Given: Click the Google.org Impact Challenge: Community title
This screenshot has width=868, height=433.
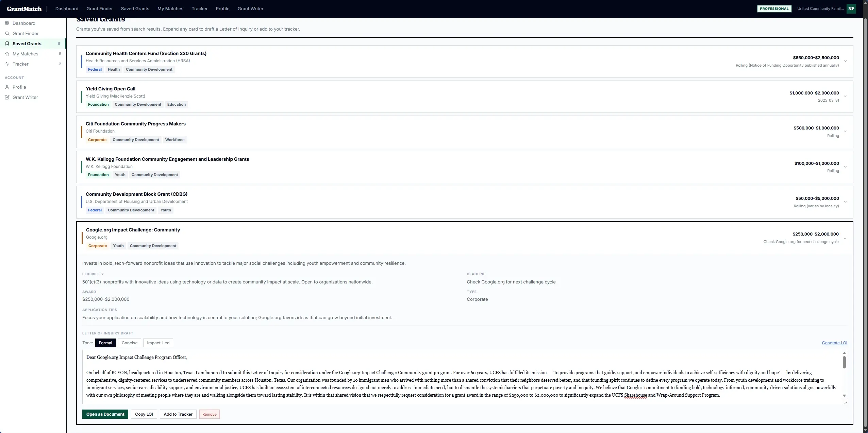Looking at the screenshot, I should (133, 230).
